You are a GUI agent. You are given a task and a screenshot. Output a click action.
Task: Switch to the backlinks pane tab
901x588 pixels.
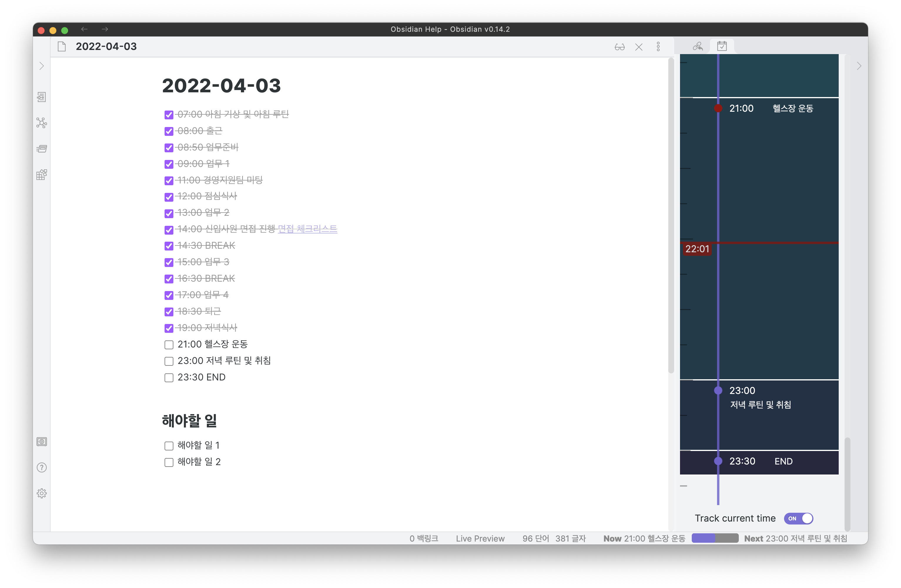point(698,46)
